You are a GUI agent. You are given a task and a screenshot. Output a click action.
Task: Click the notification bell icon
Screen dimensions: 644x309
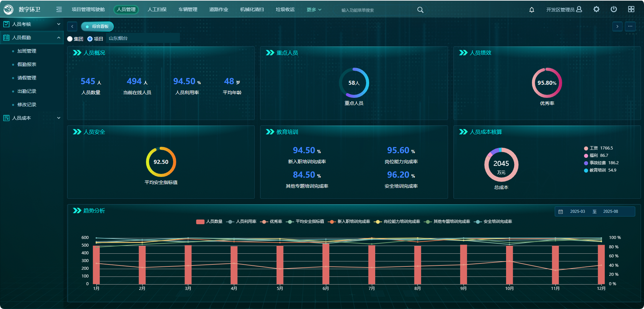(x=532, y=10)
